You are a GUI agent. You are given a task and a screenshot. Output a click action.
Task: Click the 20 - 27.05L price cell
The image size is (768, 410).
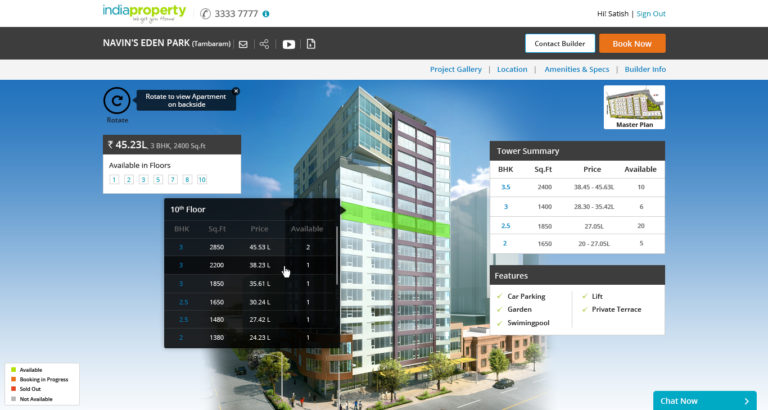[x=594, y=243]
